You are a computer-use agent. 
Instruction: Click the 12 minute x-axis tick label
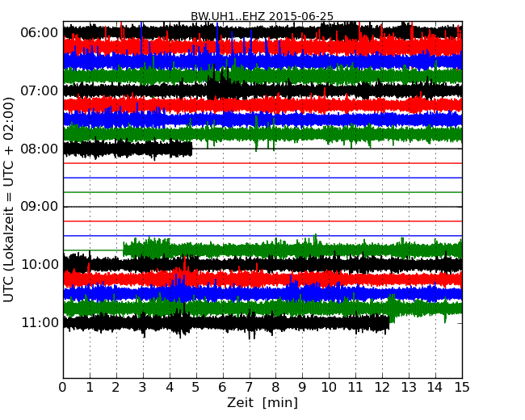tap(382, 387)
